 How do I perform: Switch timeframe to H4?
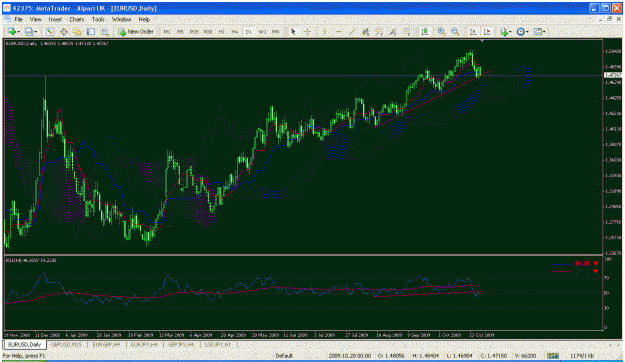pyautogui.click(x=235, y=31)
